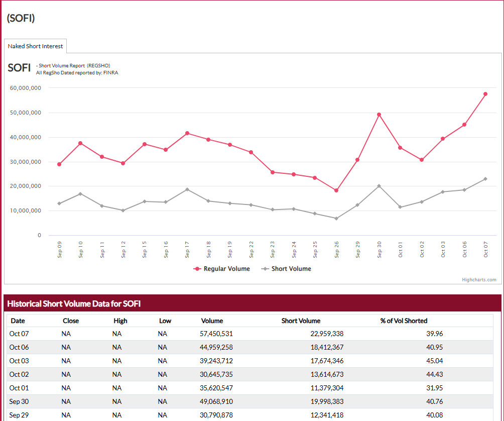The width and height of the screenshot is (504, 421).
Task: Open the Naked Short Interest tab
Action: (35, 46)
